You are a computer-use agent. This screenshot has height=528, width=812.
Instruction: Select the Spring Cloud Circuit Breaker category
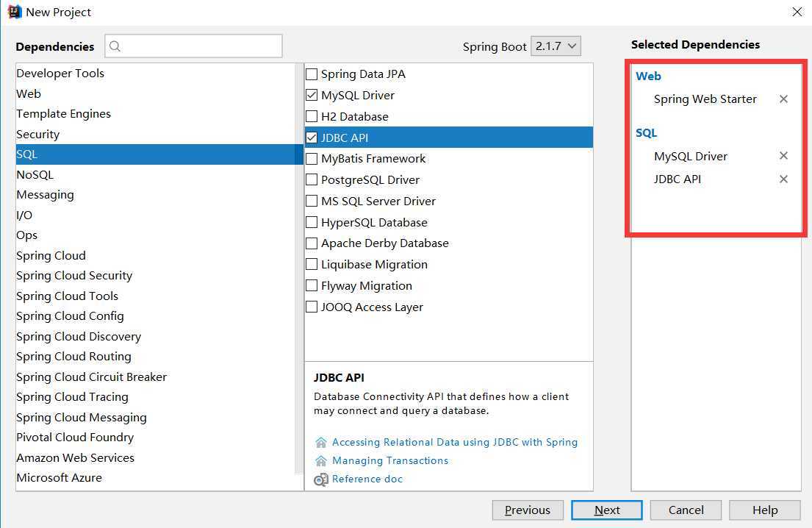tap(155, 377)
